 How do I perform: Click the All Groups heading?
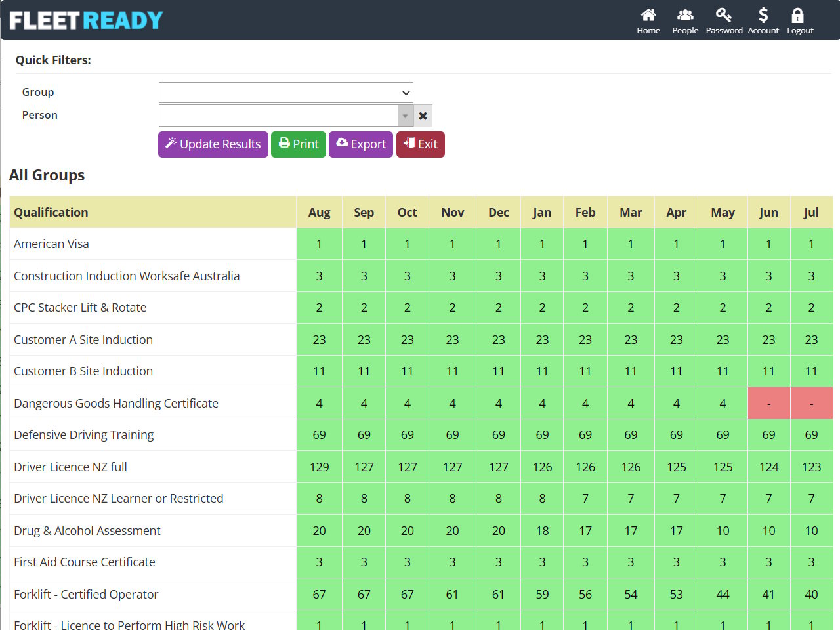tap(47, 175)
